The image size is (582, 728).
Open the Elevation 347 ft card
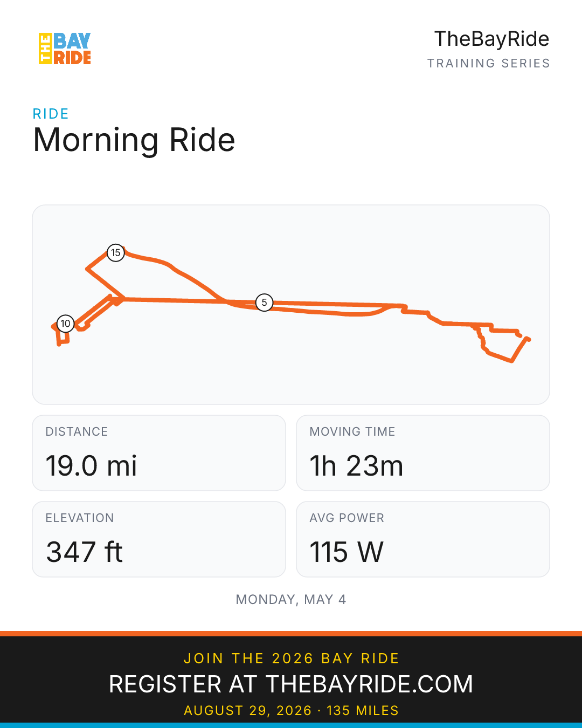[x=159, y=539]
